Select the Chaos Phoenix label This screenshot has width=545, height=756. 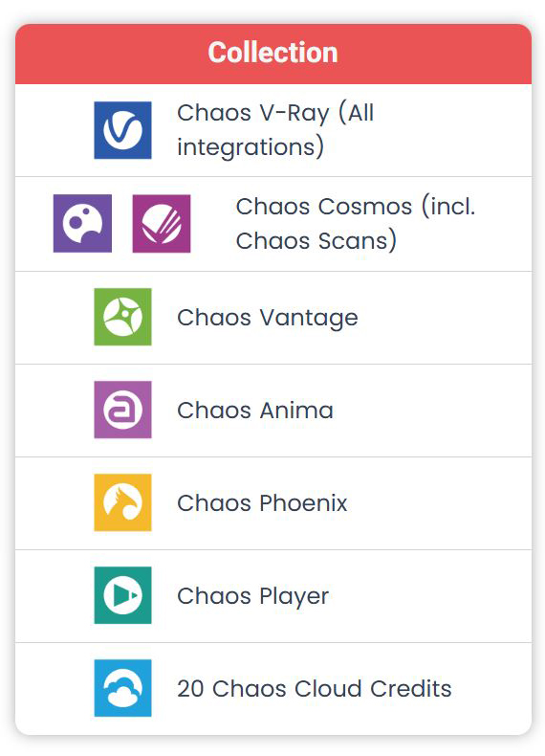[262, 502]
